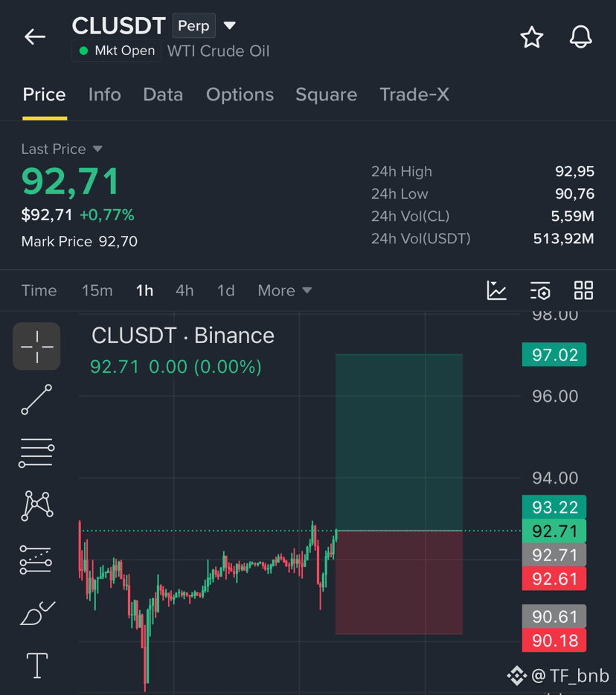Go back using the left arrow
The height and width of the screenshot is (695, 616).
[x=35, y=36]
